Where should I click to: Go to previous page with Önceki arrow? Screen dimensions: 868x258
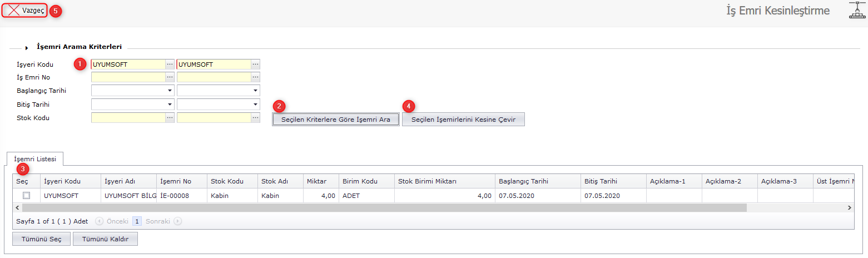coord(100,221)
